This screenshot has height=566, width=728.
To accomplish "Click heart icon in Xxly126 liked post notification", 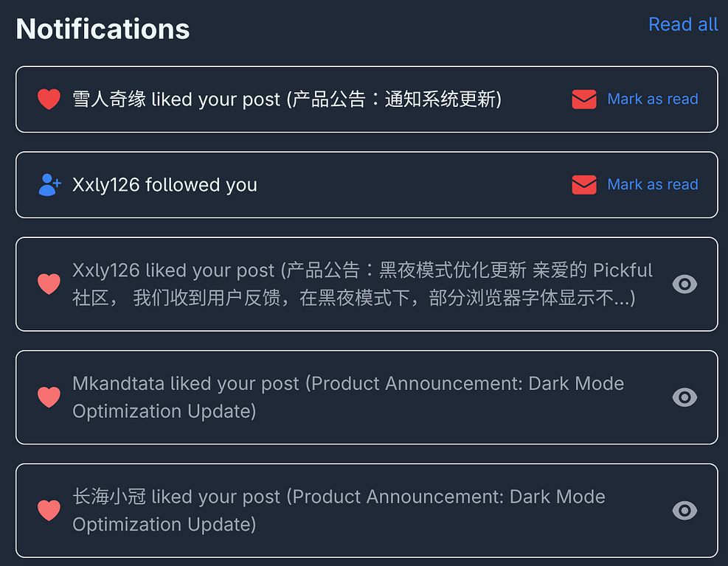I will tap(49, 284).
